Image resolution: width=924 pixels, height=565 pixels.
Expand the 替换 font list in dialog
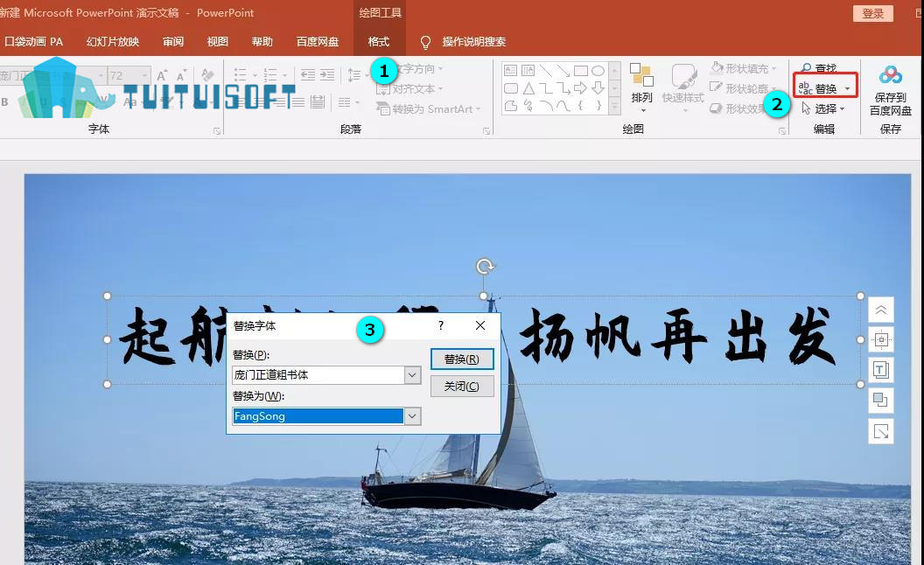[412, 374]
